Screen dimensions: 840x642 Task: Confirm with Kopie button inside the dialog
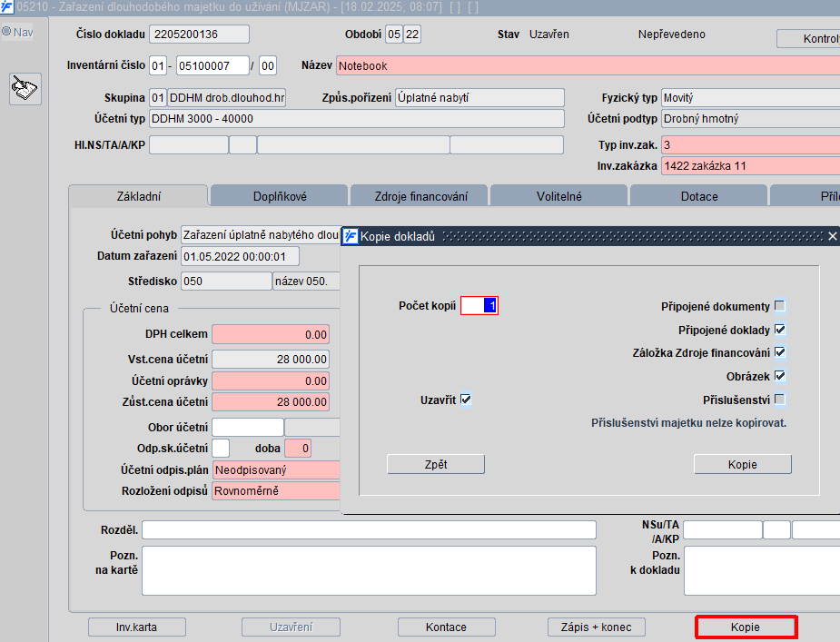[x=742, y=464]
